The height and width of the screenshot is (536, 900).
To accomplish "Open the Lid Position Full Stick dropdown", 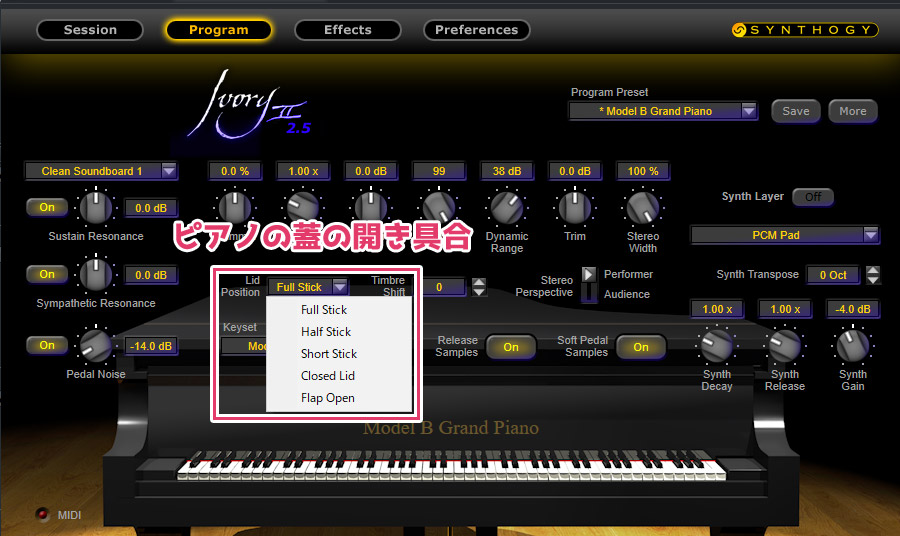I will [308, 286].
